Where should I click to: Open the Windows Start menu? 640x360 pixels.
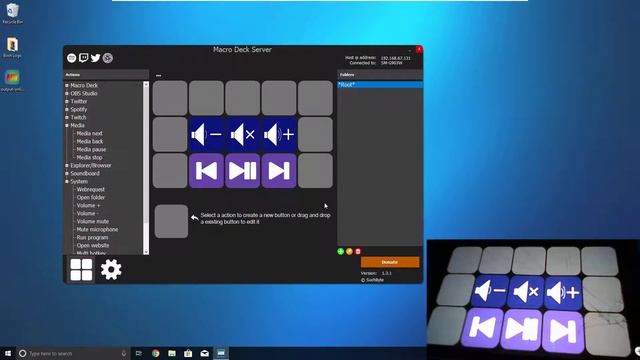(8, 353)
